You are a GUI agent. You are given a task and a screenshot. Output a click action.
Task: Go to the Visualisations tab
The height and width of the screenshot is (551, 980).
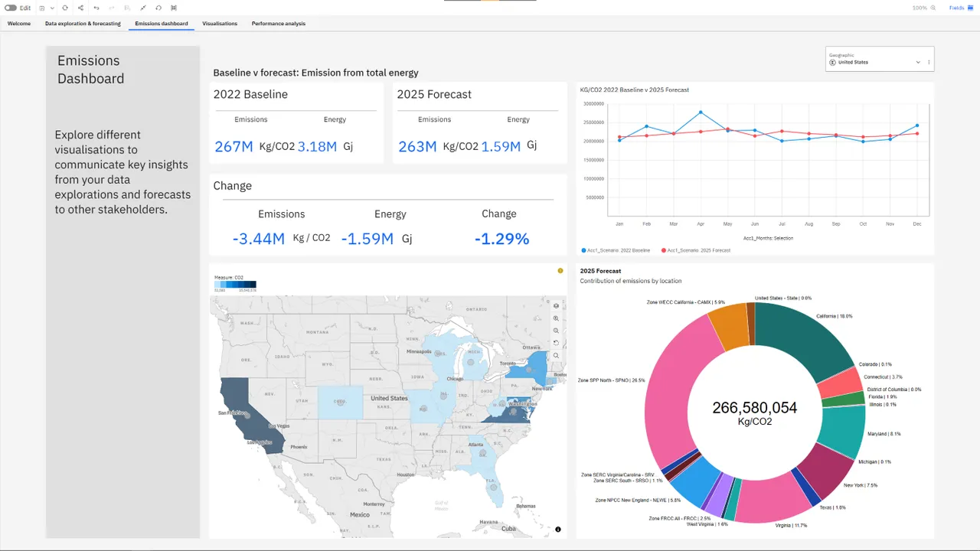pyautogui.click(x=220, y=24)
